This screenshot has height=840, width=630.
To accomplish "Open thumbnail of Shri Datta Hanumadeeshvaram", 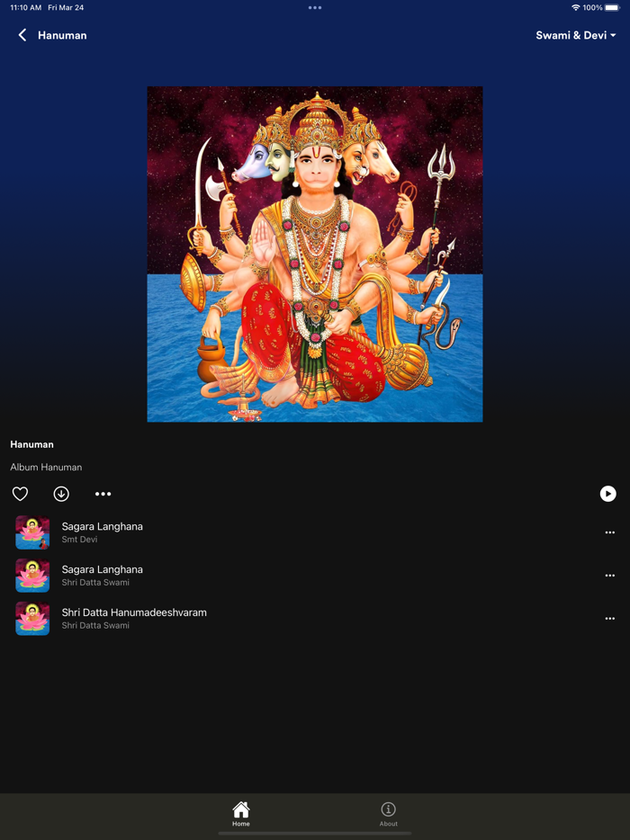I will (32, 618).
